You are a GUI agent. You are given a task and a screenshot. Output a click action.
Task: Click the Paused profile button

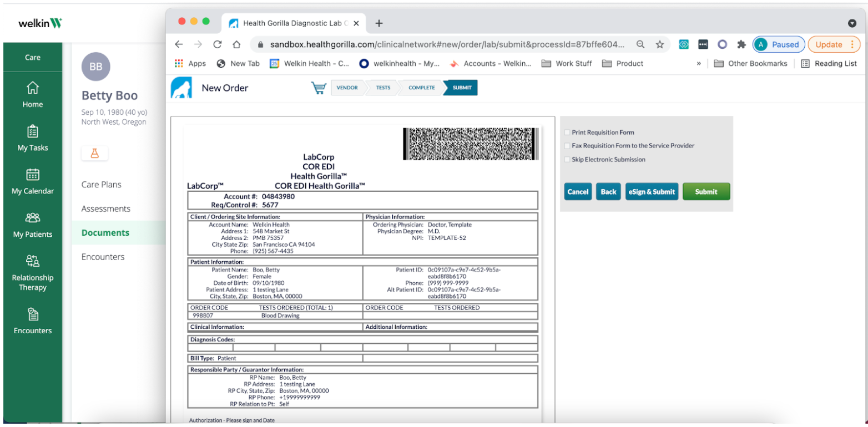point(779,44)
